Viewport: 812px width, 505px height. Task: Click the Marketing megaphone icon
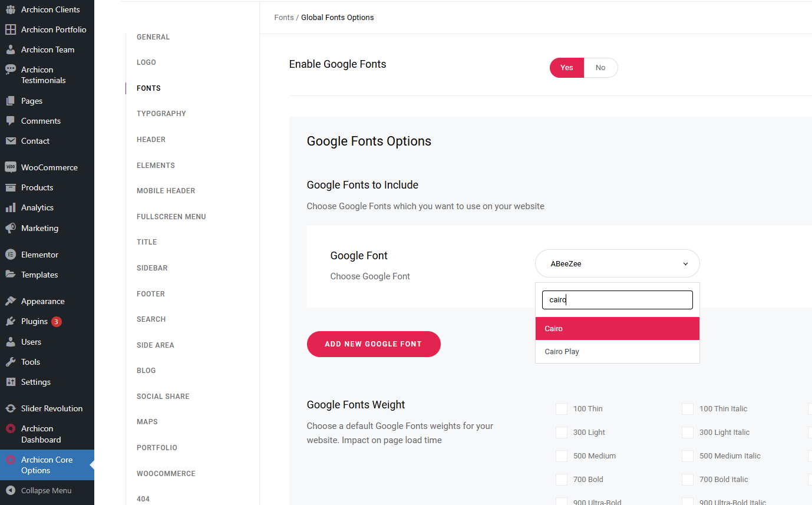click(11, 228)
